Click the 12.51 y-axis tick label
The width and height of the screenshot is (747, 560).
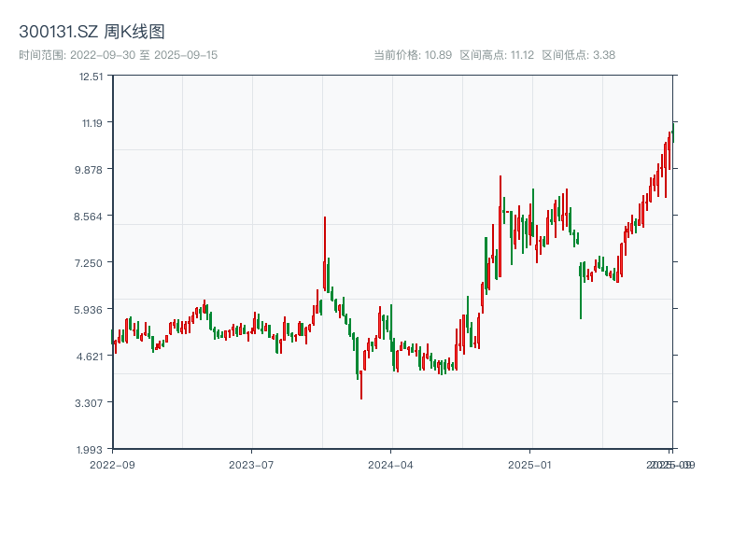[x=91, y=76]
